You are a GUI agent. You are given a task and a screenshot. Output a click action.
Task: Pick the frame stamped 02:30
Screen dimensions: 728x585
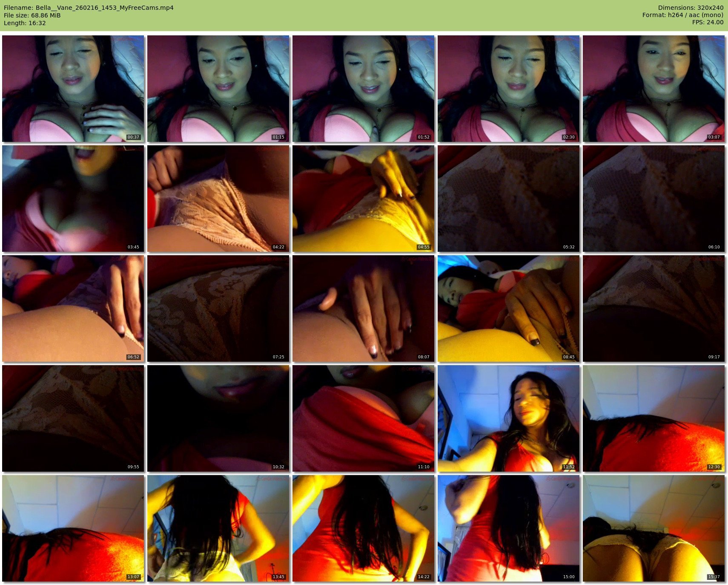509,89
